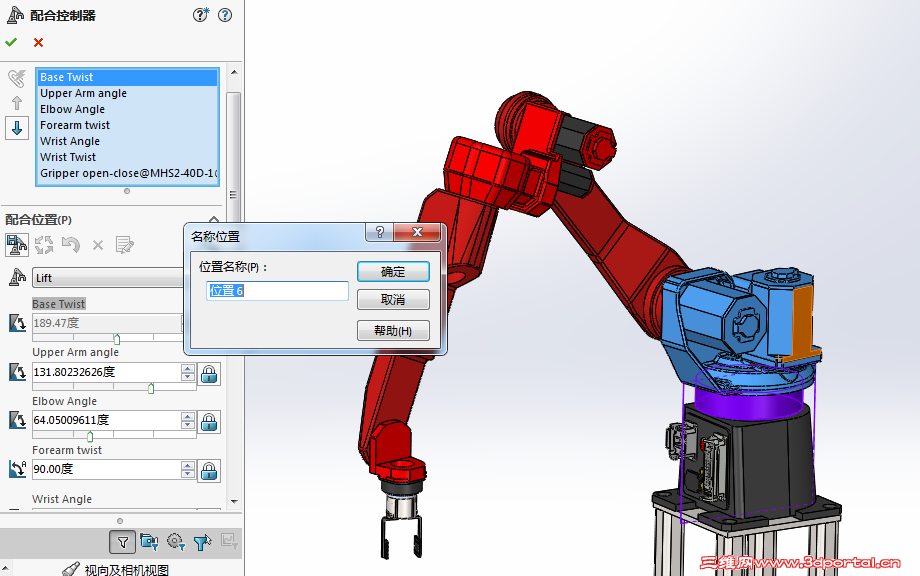The width and height of the screenshot is (920, 576).
Task: Cancel Mate Controller with red X icon
Action: tap(38, 42)
